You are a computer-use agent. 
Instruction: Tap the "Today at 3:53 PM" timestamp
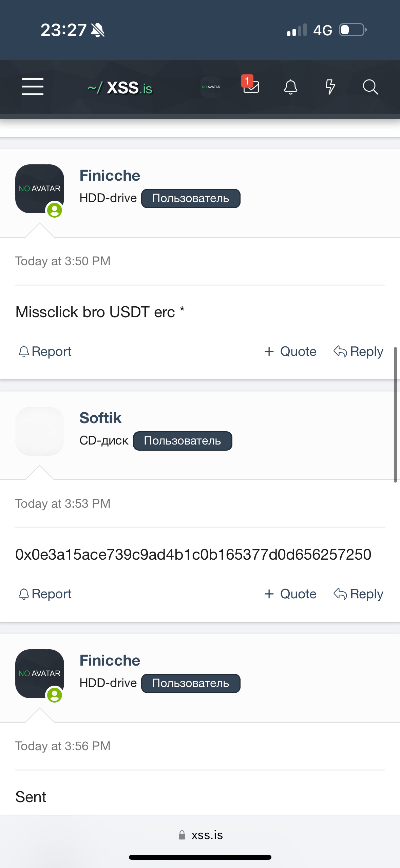[x=63, y=504]
